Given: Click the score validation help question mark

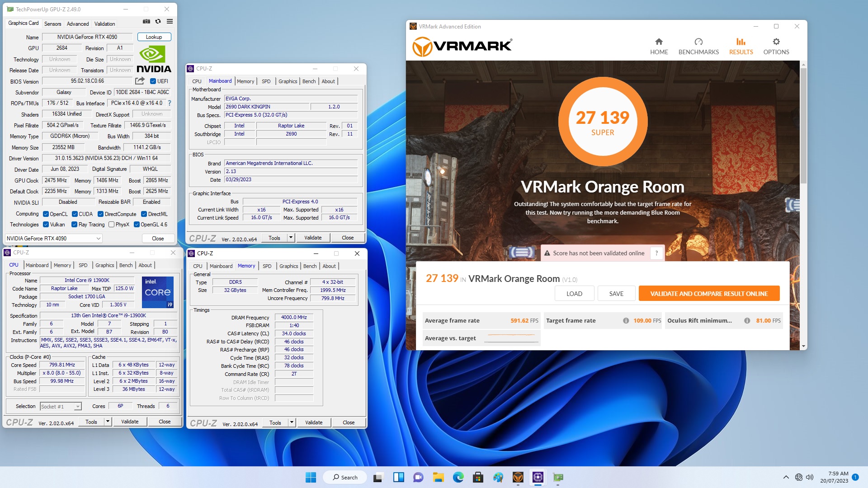Looking at the screenshot, I should click(x=656, y=253).
